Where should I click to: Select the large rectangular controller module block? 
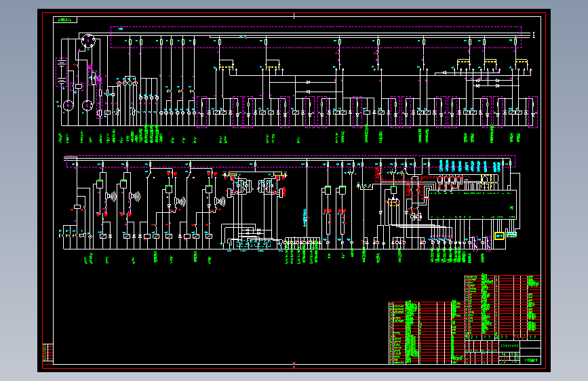tap(473, 205)
